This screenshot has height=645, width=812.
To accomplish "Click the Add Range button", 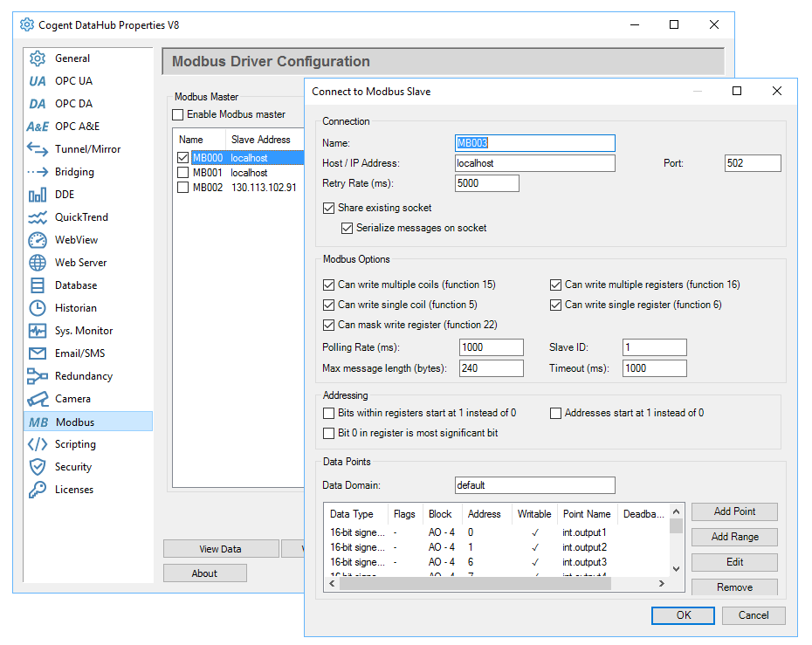I will [x=733, y=537].
